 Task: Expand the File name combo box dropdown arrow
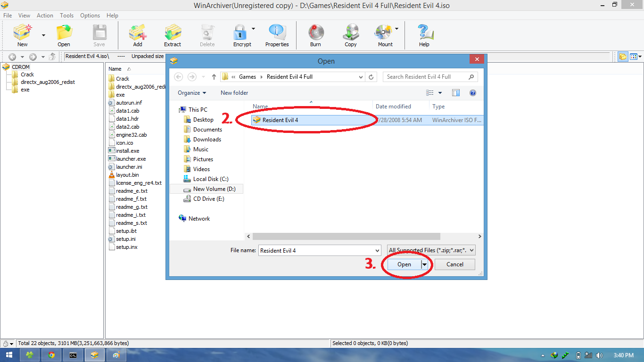377,251
